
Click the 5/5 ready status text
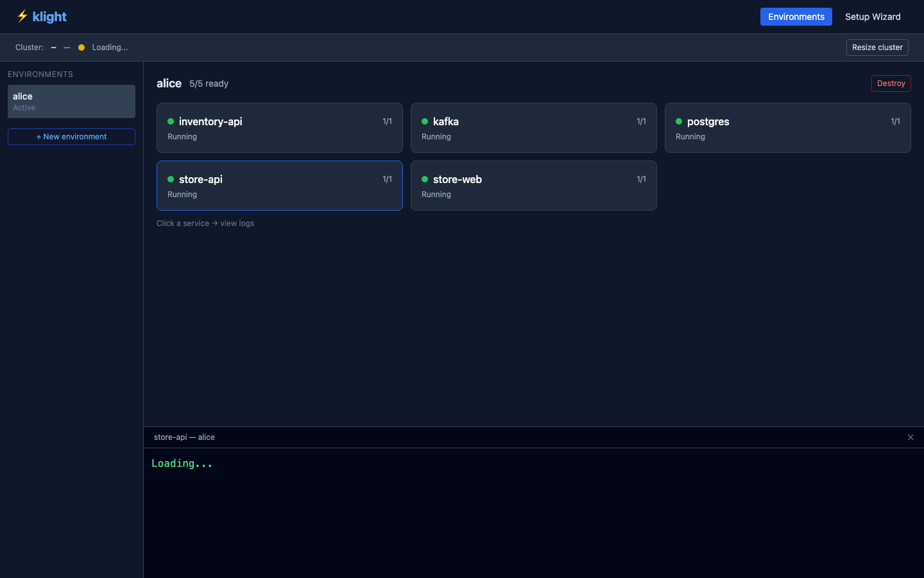coord(209,83)
